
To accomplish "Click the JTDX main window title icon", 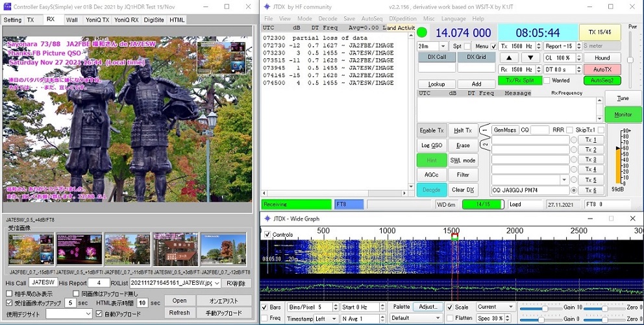I will click(x=267, y=6).
